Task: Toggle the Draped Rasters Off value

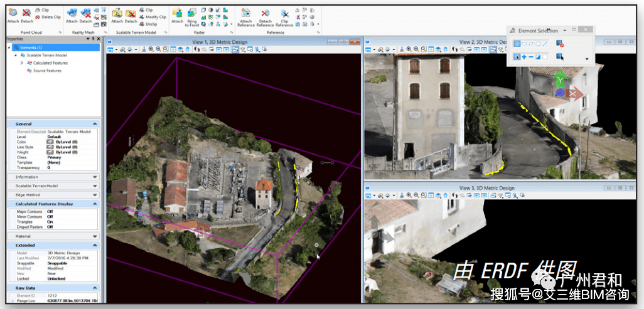Action: point(50,227)
